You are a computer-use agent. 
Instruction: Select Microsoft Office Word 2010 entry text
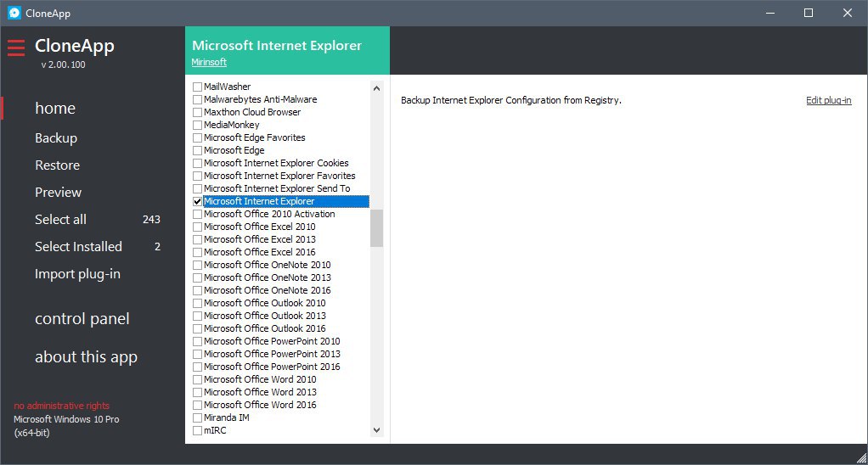point(260,379)
